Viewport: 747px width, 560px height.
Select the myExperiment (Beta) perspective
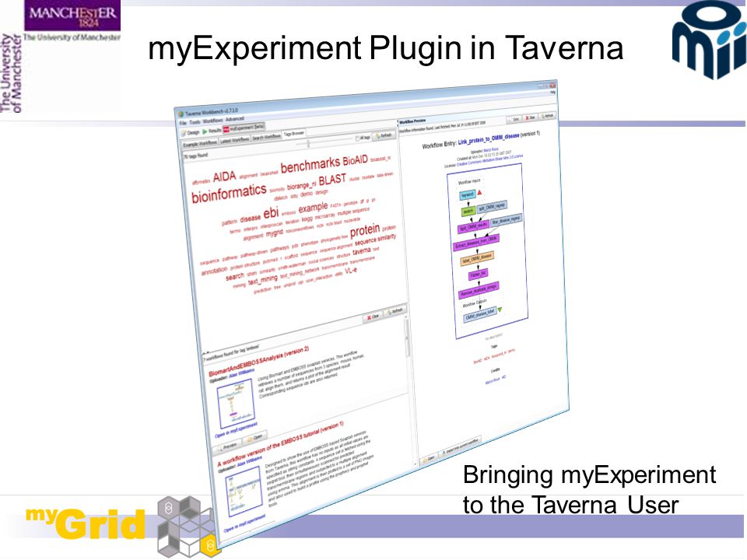[244, 128]
